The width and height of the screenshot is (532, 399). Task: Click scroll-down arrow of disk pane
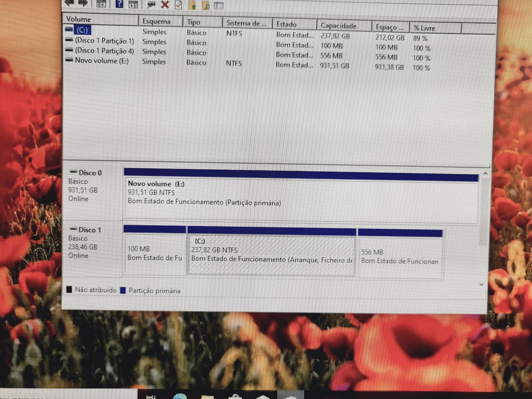tap(482, 285)
